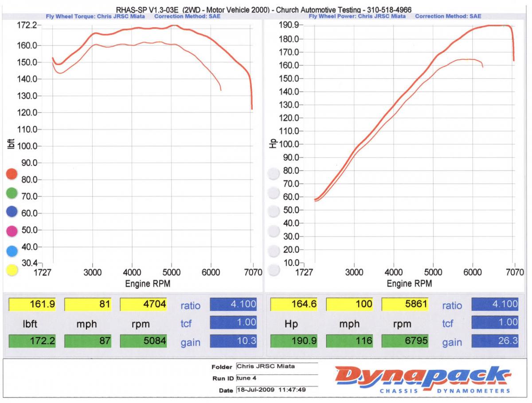Click the power gain value 26.3

pos(495,341)
